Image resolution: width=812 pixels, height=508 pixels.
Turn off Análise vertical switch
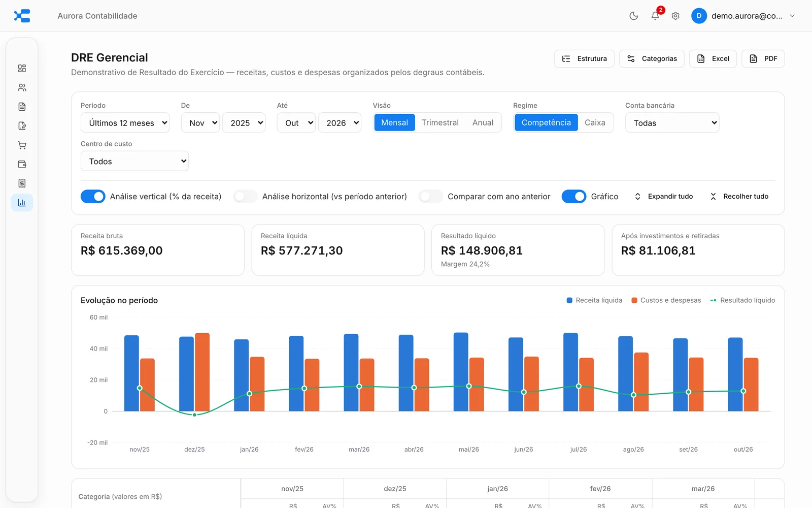93,197
